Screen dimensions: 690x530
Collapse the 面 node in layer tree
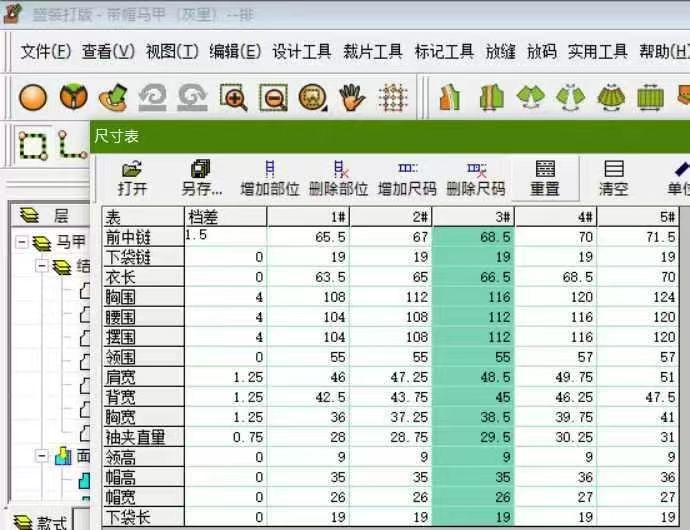click(42, 456)
